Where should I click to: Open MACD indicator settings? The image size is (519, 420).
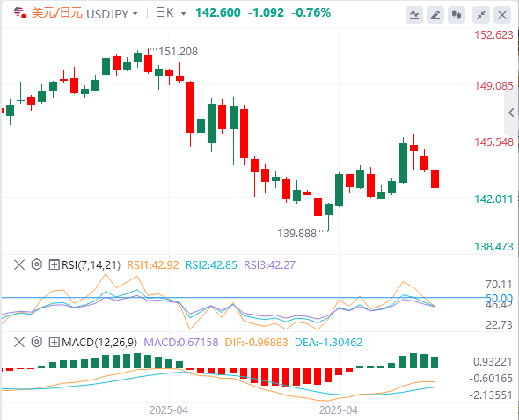[x=37, y=342]
